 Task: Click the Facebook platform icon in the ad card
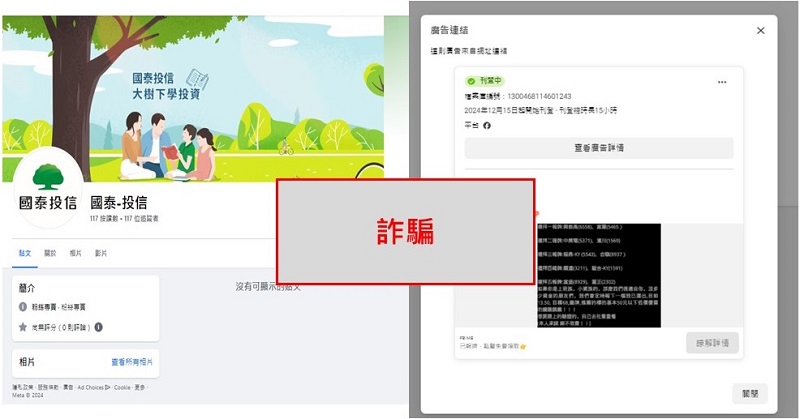click(487, 126)
